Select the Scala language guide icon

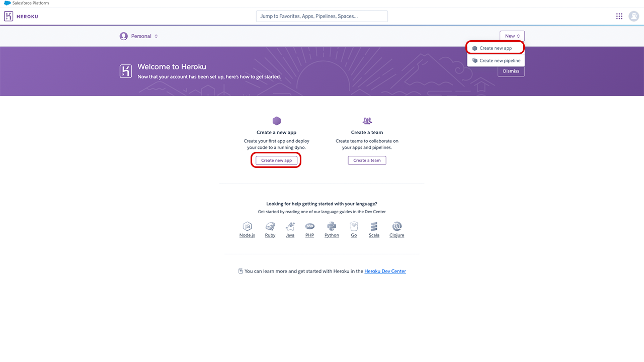[x=374, y=227]
